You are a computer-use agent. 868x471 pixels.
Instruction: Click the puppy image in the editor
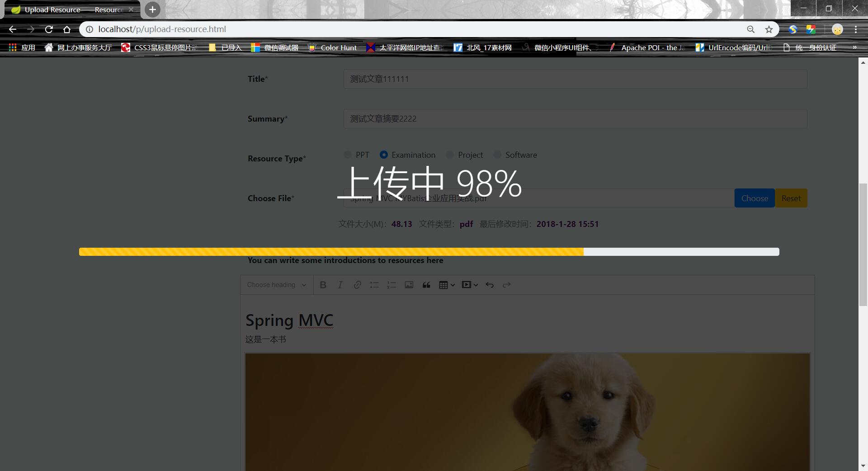tap(527, 412)
